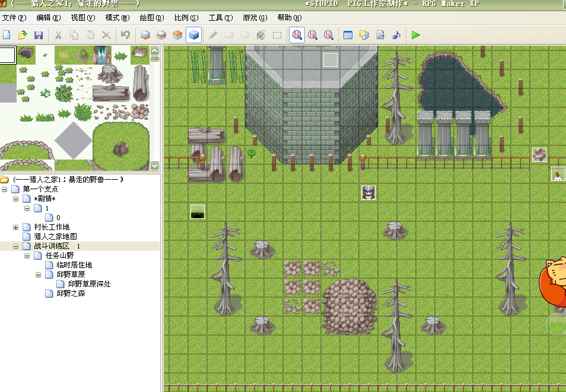Start Playtest with green play button
Screen dimensions: 566x392
click(415, 35)
